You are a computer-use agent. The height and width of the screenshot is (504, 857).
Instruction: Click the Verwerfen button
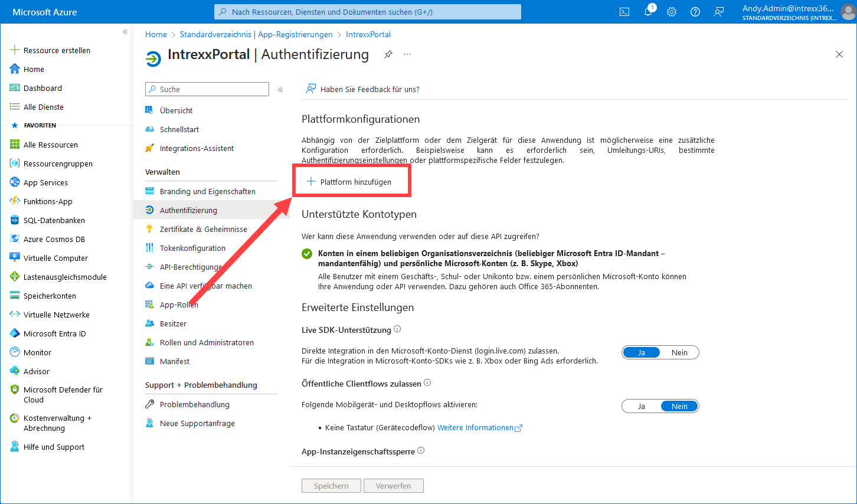(x=394, y=486)
